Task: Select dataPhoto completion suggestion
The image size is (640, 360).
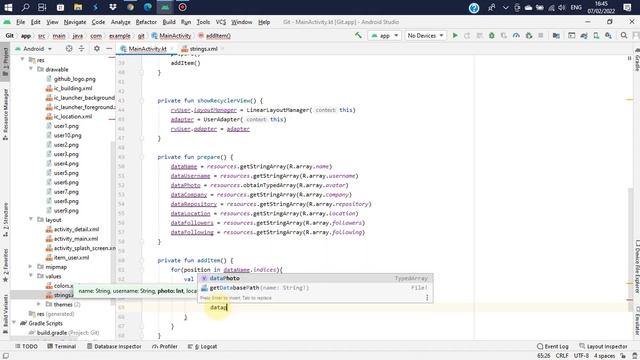Action: click(315, 278)
